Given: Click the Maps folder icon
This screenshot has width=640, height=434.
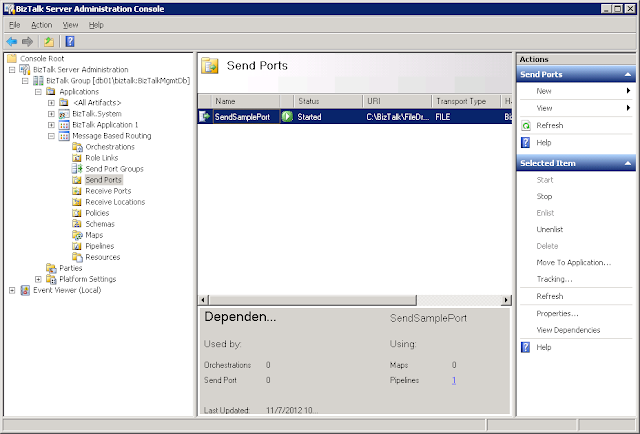Looking at the screenshot, I should pos(77,235).
